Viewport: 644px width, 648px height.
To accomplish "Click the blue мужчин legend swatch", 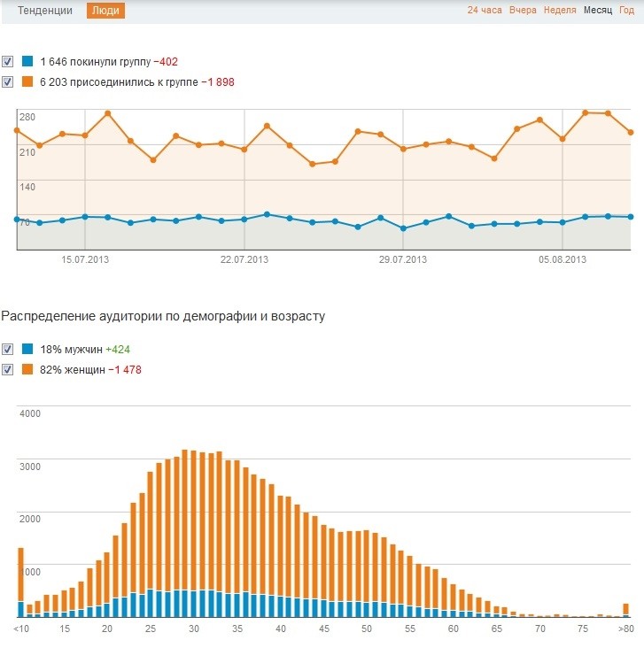I will pyautogui.click(x=27, y=350).
